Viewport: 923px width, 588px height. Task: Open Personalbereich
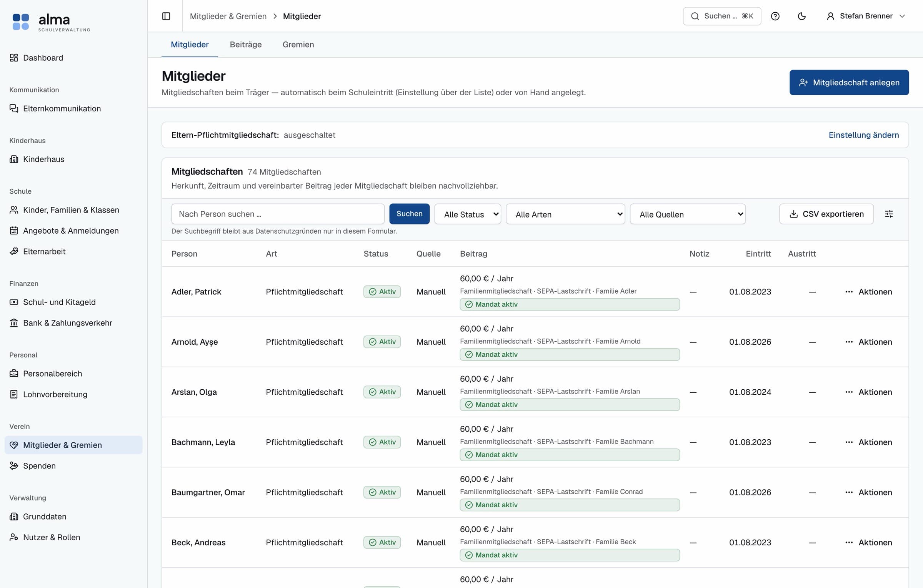(73, 374)
